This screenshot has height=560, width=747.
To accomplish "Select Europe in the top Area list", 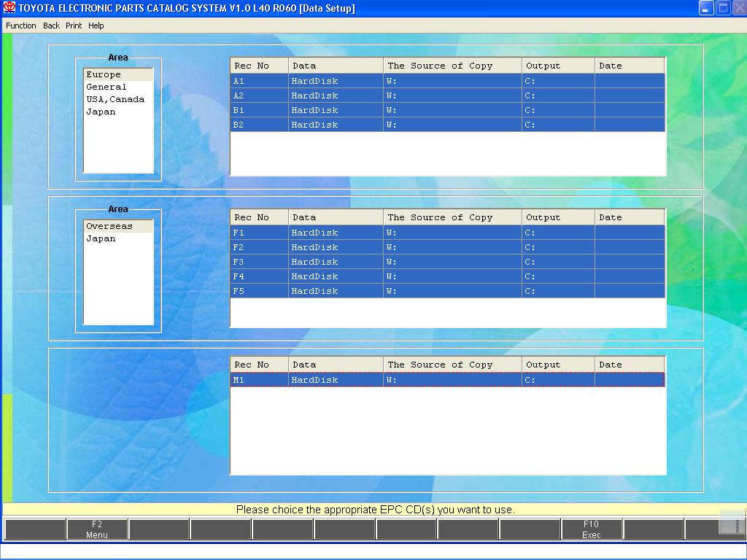I will pos(104,74).
